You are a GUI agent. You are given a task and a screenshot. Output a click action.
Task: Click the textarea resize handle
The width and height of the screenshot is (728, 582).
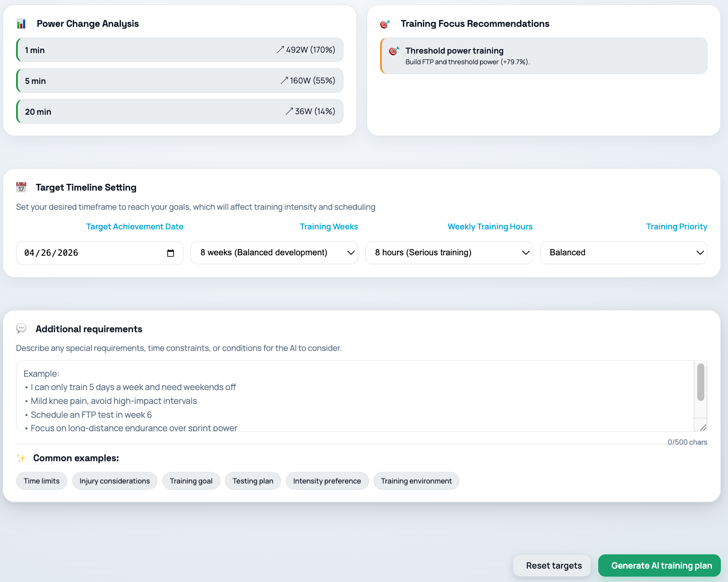tap(703, 428)
